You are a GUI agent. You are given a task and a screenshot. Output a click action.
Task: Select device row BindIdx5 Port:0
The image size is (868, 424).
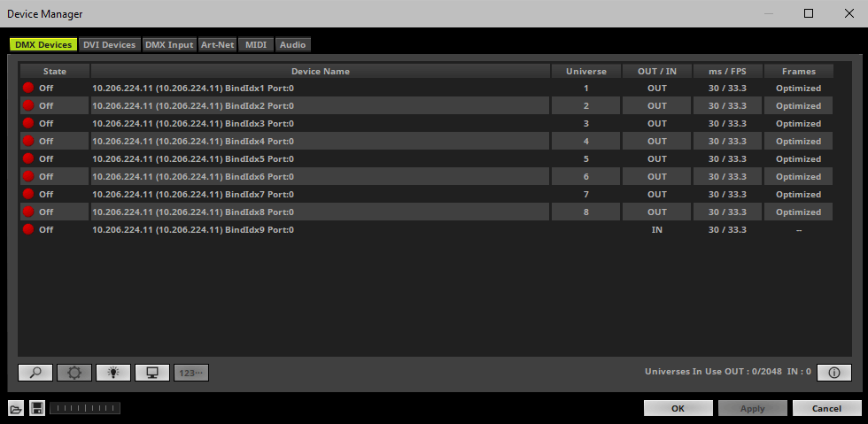click(x=426, y=158)
